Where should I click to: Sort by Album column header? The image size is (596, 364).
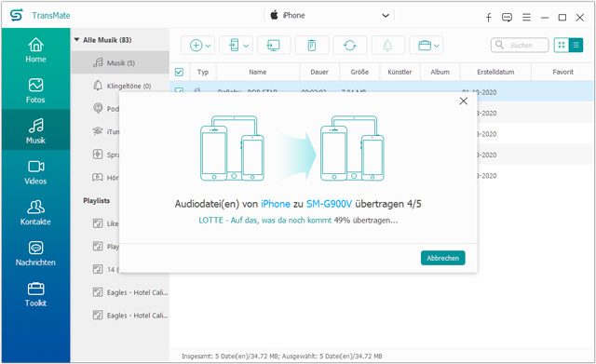click(440, 72)
